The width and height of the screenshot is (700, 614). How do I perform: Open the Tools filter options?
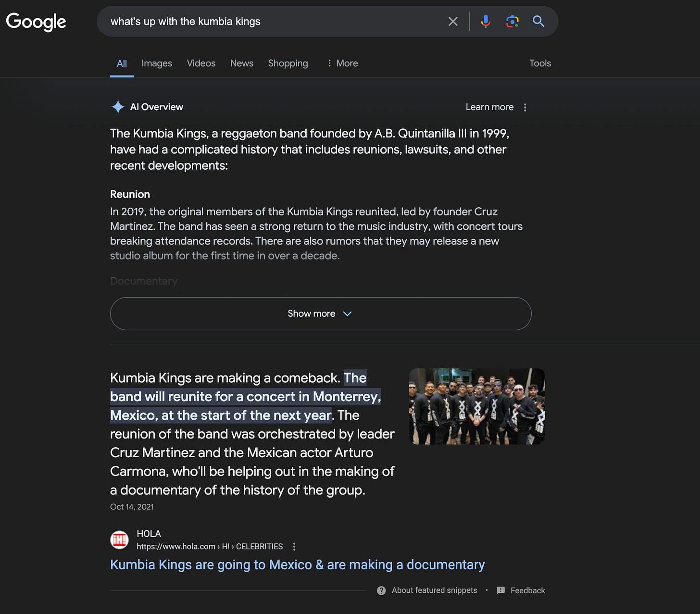(x=540, y=63)
